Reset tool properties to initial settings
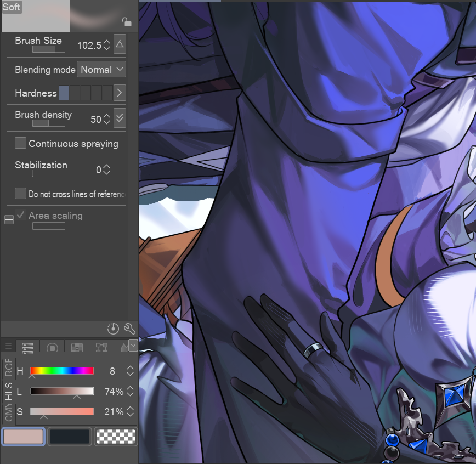 pos(113,329)
